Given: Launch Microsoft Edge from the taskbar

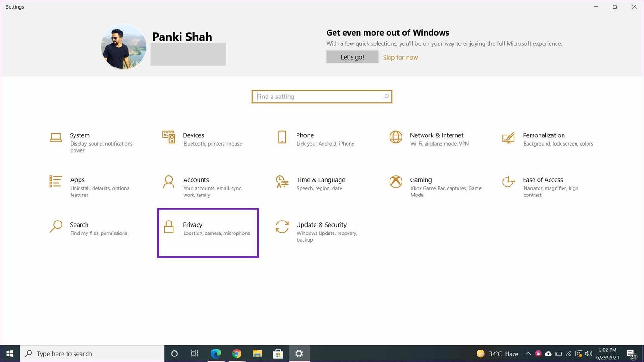Looking at the screenshot, I should [x=216, y=354].
